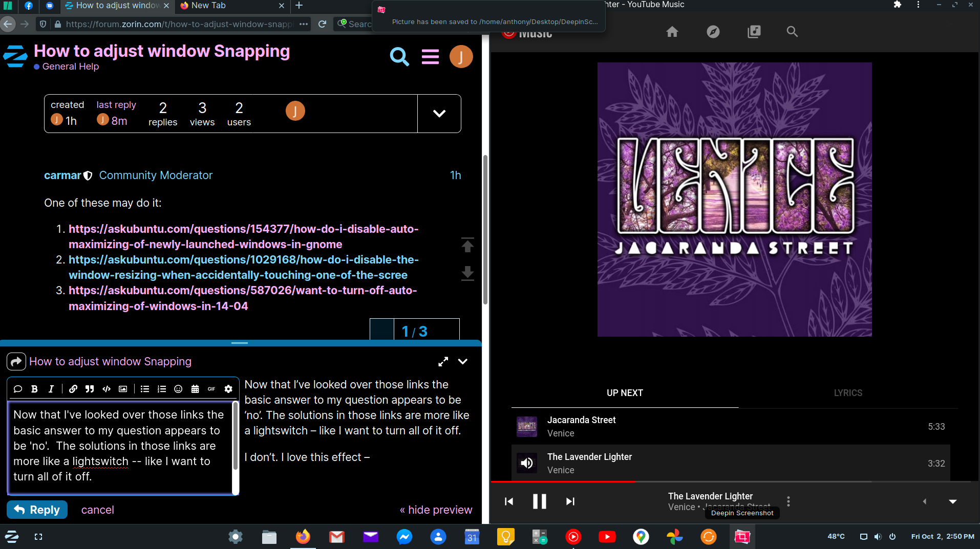
Task: Switch to the UP NEXT tab
Action: [625, 393]
